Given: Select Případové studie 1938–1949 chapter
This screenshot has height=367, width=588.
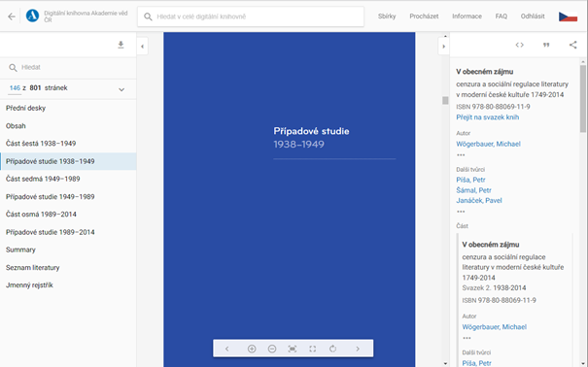Looking at the screenshot, I should (68, 161).
